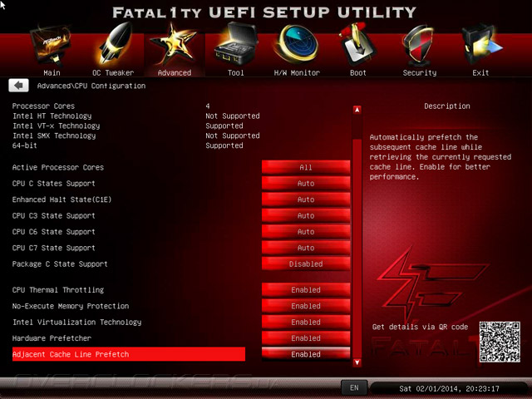Select the CPU C3 State Support label
Screen dimensions: 532x399
pos(53,215)
